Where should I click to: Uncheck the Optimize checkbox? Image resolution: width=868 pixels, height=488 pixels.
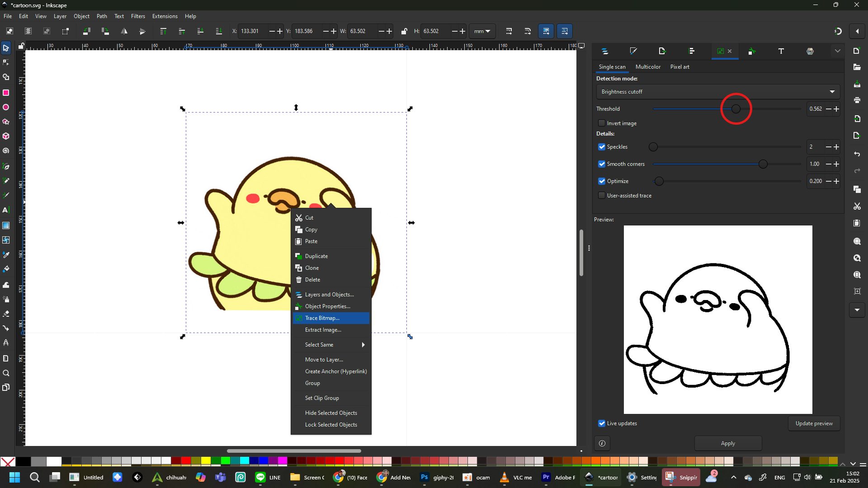602,181
